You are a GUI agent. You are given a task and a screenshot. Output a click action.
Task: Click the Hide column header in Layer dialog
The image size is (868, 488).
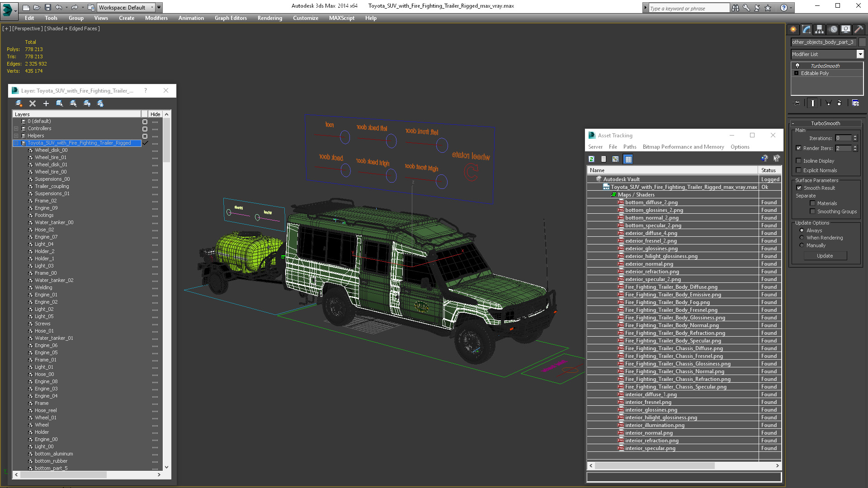pyautogui.click(x=155, y=114)
